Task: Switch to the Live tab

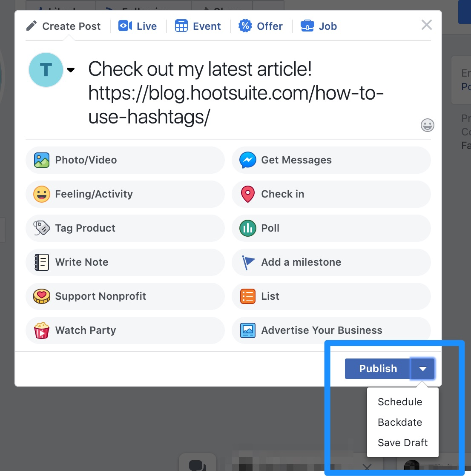Action: pos(138,26)
